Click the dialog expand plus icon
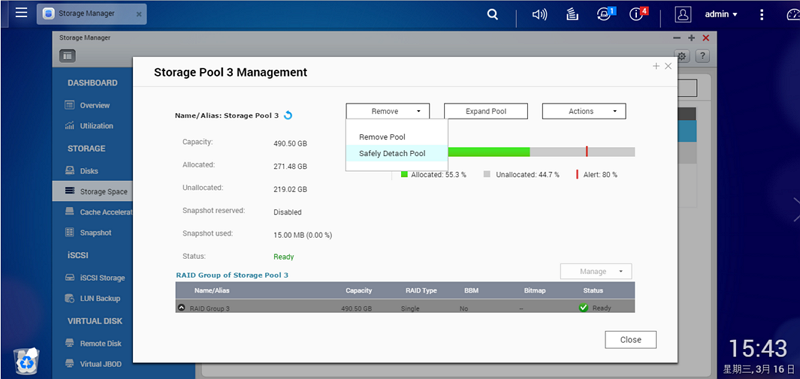800x379 pixels. pyautogui.click(x=656, y=66)
